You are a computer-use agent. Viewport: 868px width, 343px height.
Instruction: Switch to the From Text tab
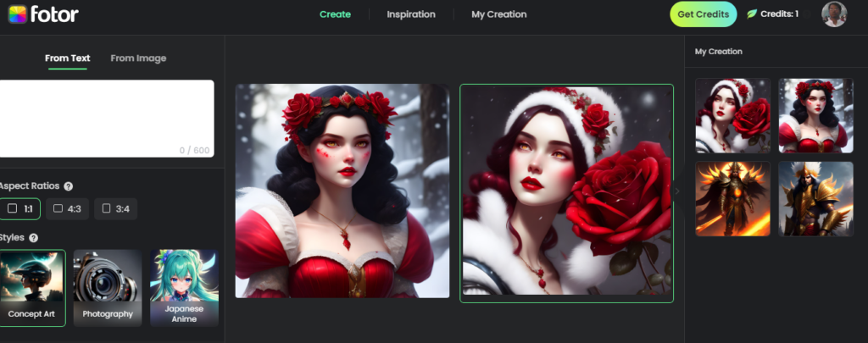(x=68, y=58)
